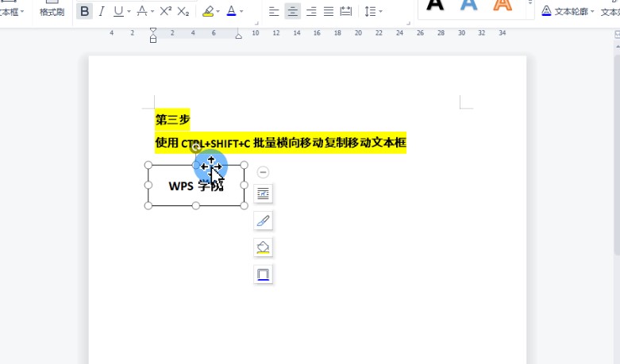Open 文本轮廓 dropdown arrow
620x364 pixels.
click(x=592, y=12)
